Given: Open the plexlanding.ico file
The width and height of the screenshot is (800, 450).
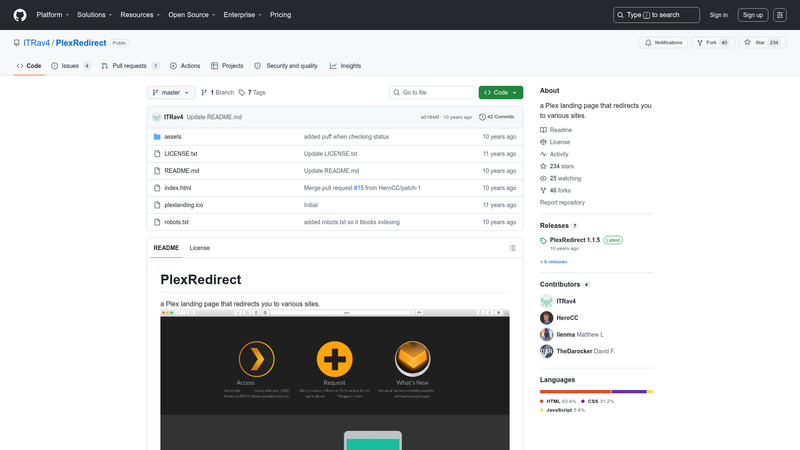Looking at the screenshot, I should (184, 205).
